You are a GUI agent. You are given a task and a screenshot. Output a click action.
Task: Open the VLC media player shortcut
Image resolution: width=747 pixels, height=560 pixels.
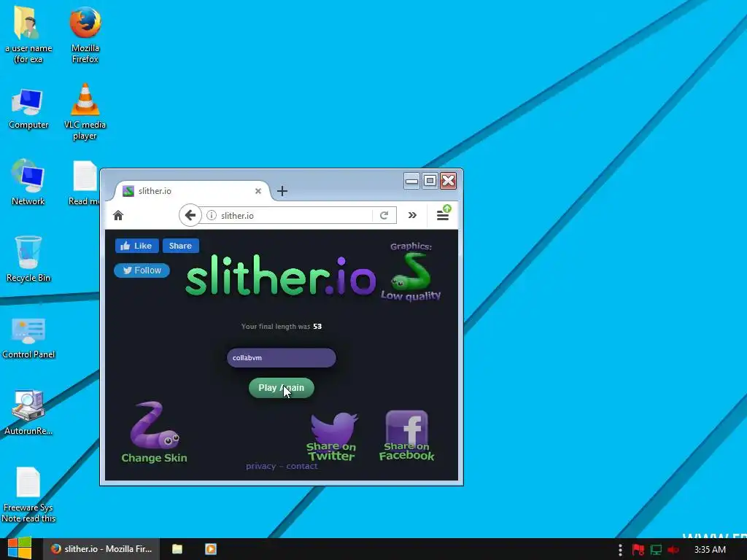tap(85, 112)
